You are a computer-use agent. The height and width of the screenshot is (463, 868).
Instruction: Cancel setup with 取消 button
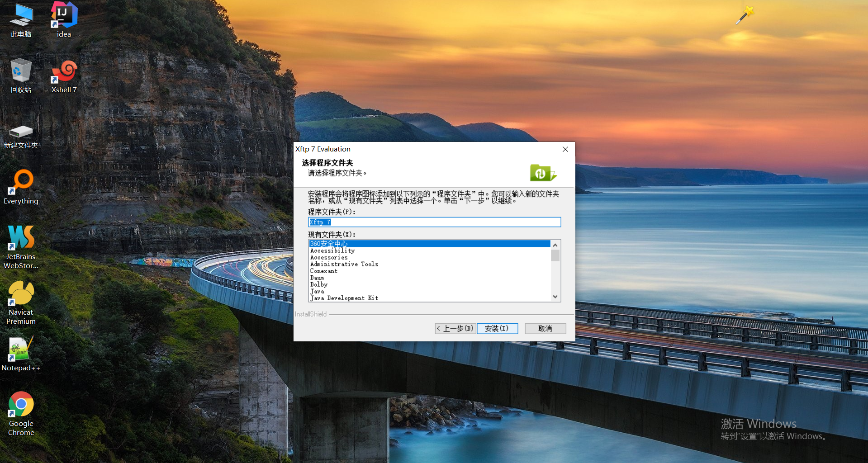[x=545, y=329]
